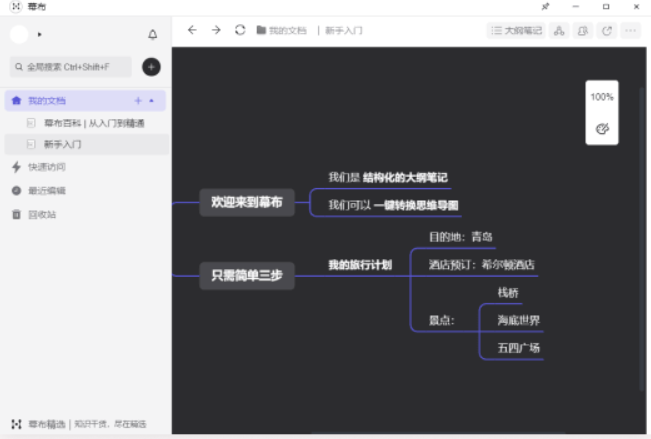The image size is (651, 439).
Task: Open the three-dots more menu
Action: [631, 31]
